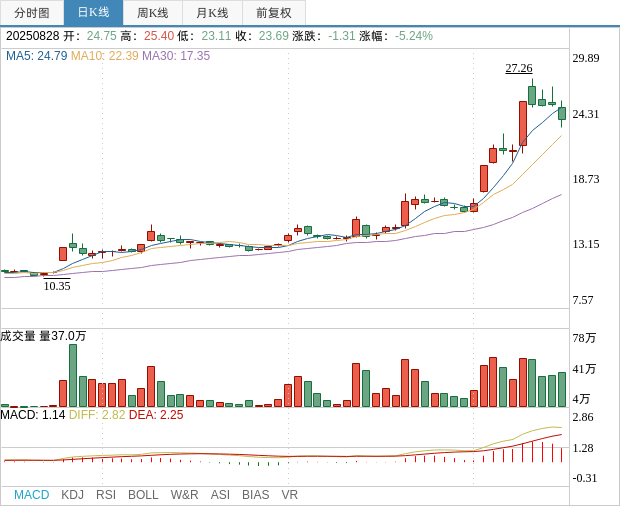Click the 涨幅 value -5.24%
Screen dimensions: 620x506
pos(414,36)
